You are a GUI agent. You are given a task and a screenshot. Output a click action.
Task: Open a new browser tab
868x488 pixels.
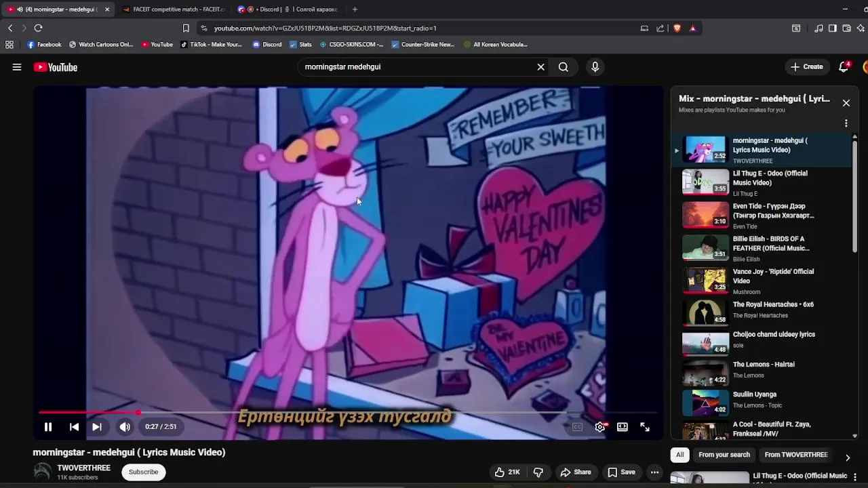point(355,9)
